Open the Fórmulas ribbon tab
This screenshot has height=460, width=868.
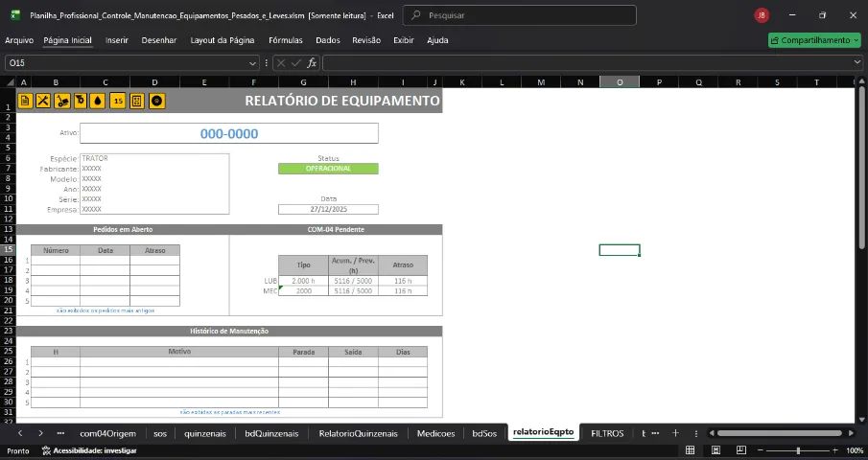286,40
